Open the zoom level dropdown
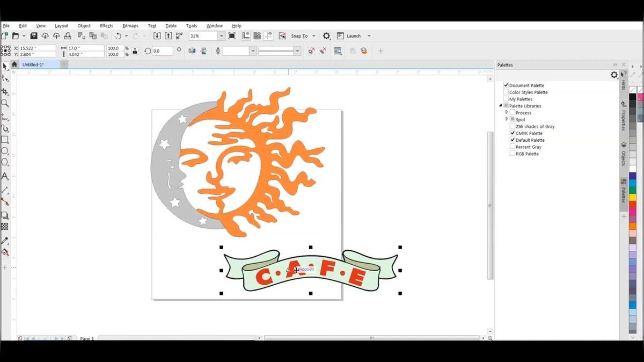 pyautogui.click(x=221, y=36)
